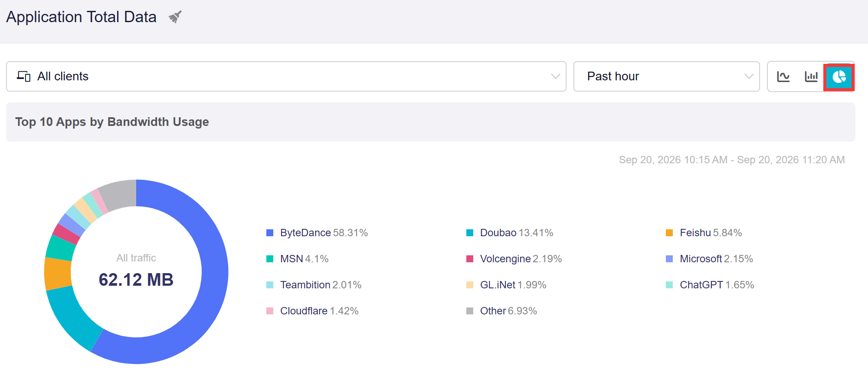Open the All clients dropdown

[286, 76]
